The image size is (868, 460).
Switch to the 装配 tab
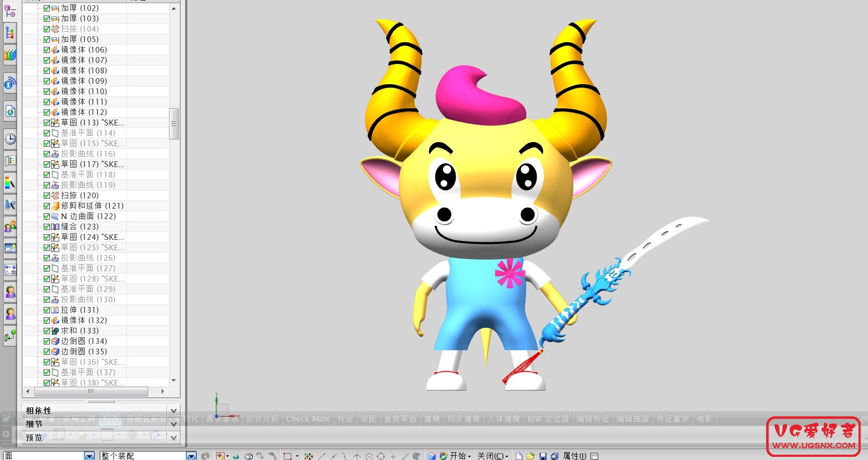[368, 419]
